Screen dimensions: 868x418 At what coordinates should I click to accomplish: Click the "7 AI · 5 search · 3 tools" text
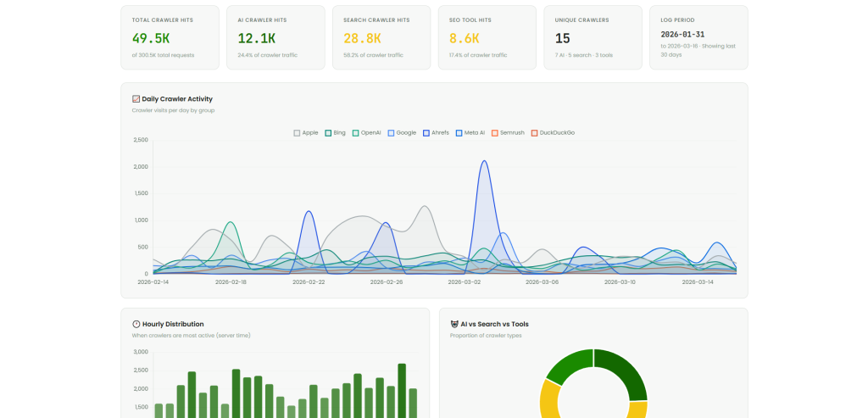click(x=583, y=55)
